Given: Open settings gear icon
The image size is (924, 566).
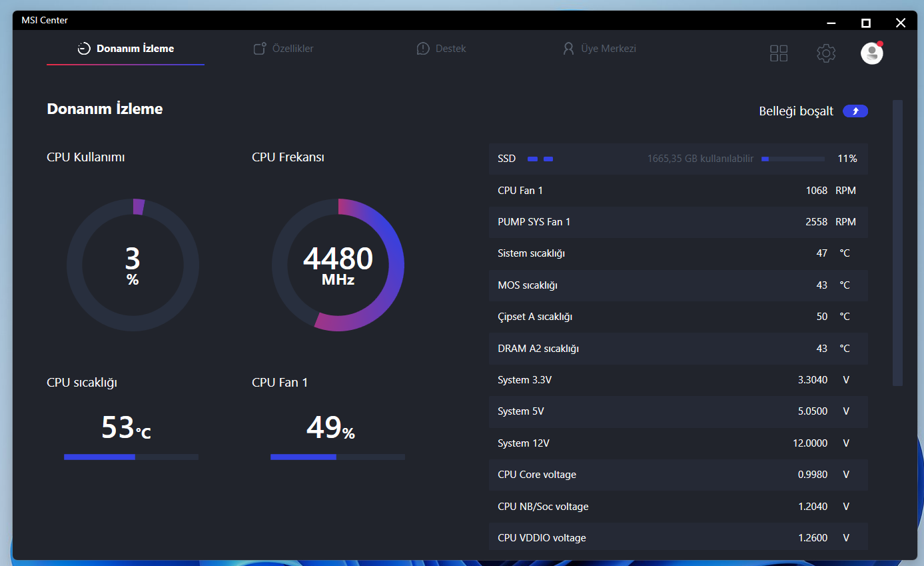Looking at the screenshot, I should click(x=826, y=53).
